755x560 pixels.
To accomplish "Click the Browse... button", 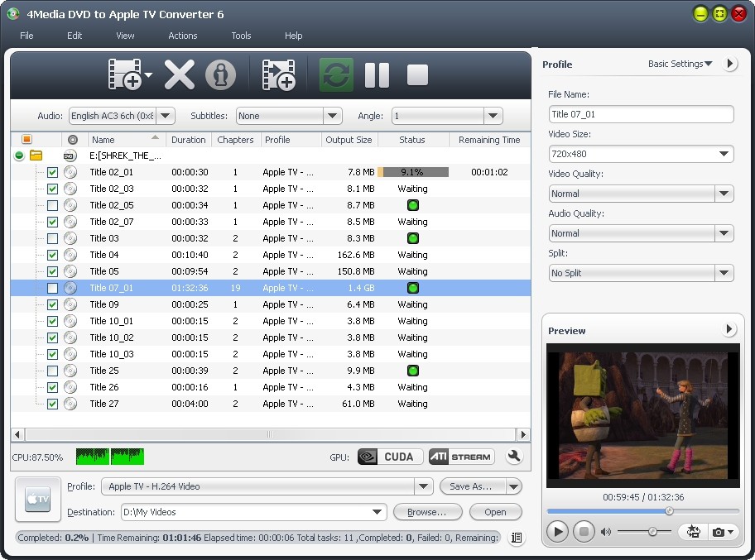I will click(x=427, y=512).
